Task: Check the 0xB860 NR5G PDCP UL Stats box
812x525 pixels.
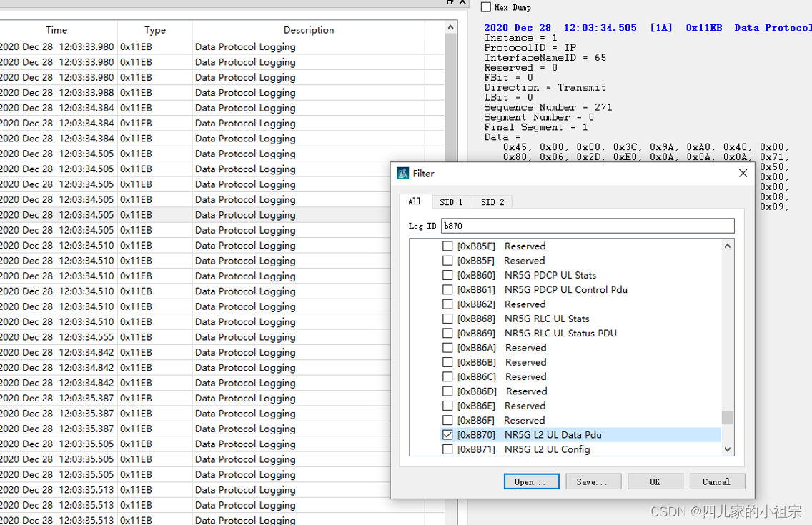Action: [447, 275]
